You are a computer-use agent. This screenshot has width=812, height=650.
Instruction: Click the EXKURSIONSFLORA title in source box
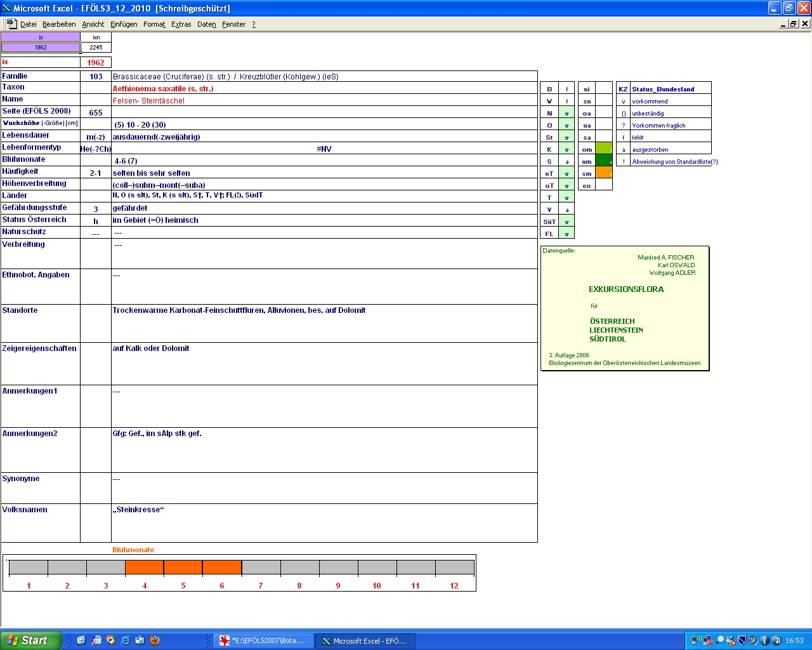[x=626, y=289]
